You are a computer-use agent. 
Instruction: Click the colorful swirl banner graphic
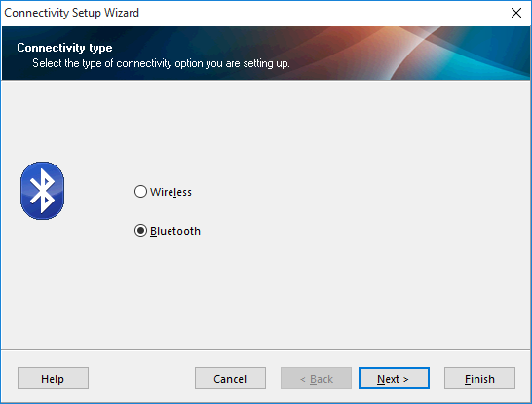point(424,54)
